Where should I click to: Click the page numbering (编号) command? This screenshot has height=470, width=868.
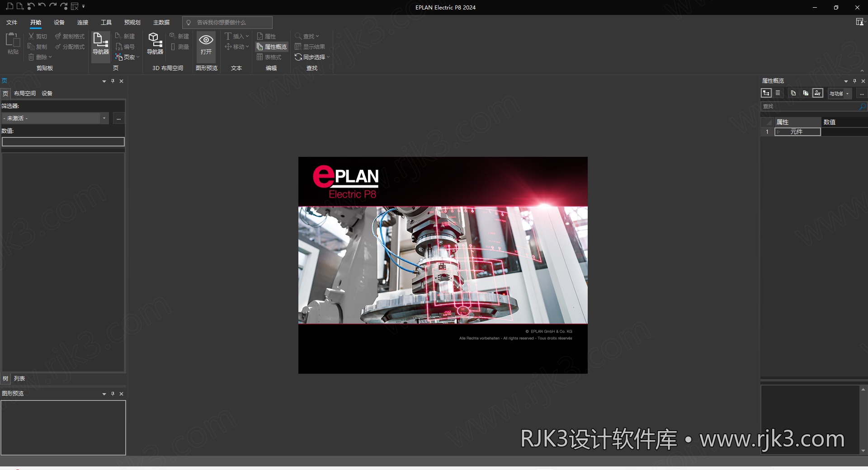[125, 47]
